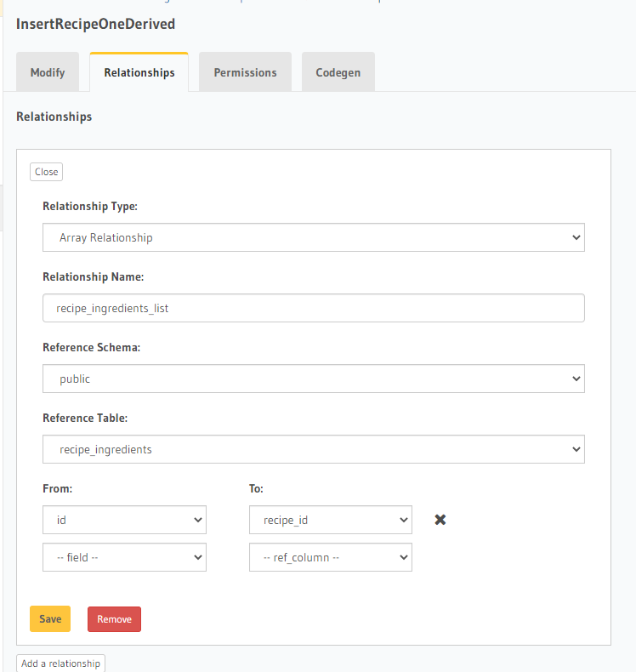Go to the Codegen tab
The image size is (636, 672).
click(x=338, y=72)
